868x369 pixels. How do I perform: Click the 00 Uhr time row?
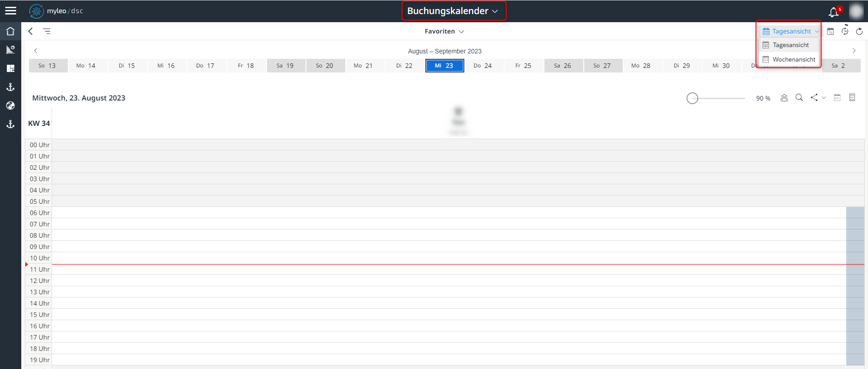[445, 145]
